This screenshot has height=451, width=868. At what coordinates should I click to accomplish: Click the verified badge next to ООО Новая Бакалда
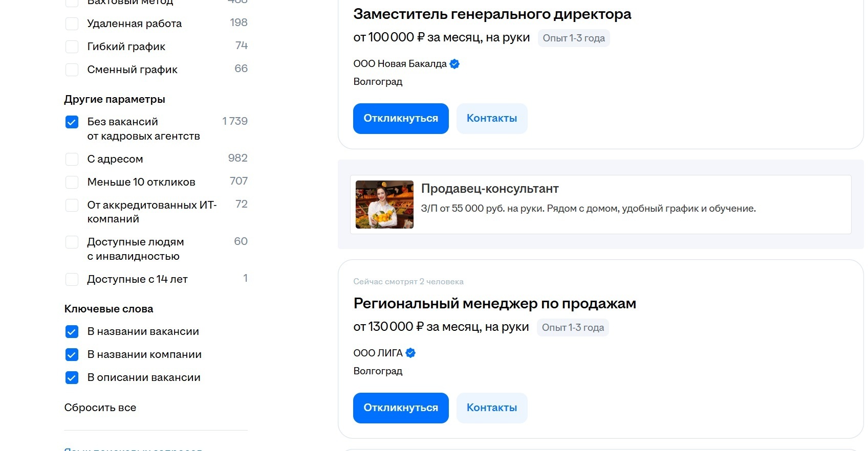455,63
